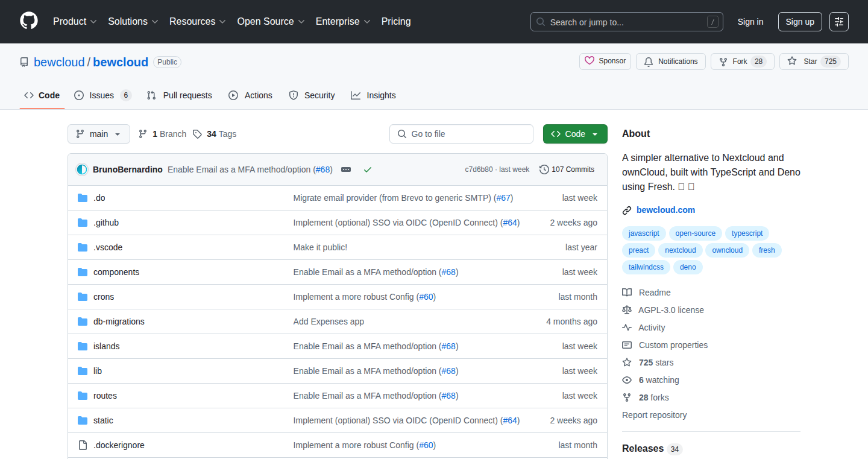Open pull request #67 link
868x459 pixels.
[503, 198]
